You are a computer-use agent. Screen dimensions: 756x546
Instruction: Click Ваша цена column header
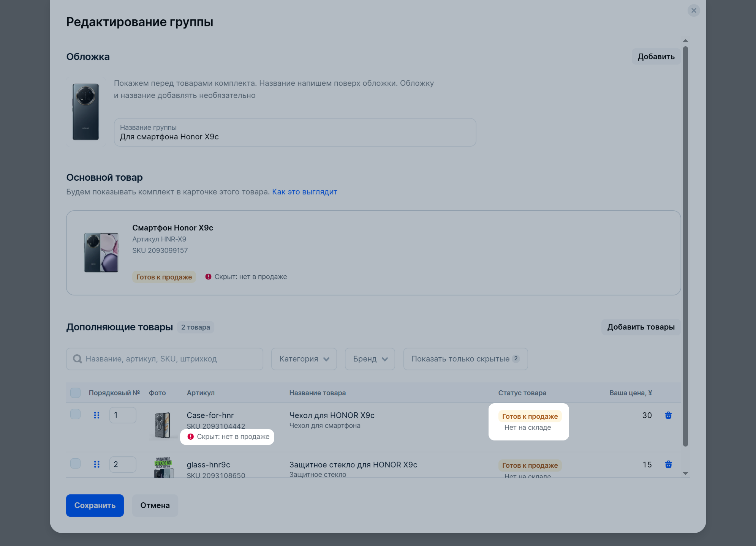(631, 393)
